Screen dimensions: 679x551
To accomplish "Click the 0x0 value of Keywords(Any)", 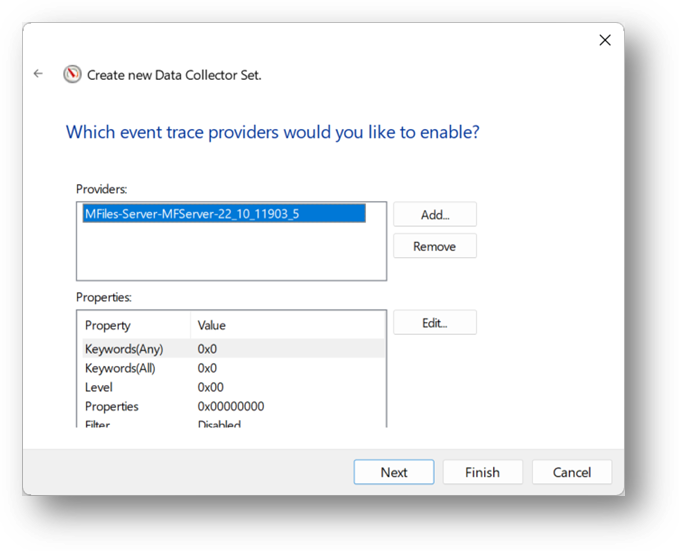I will coord(207,349).
